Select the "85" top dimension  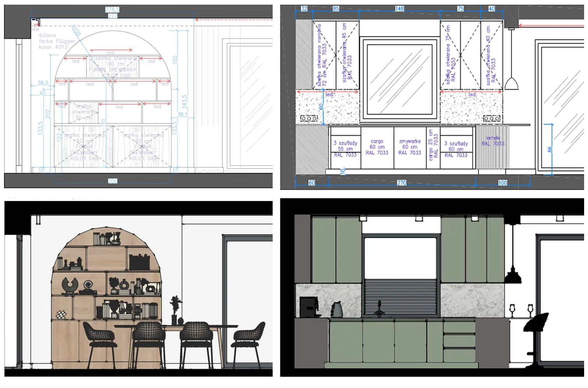[336, 9]
